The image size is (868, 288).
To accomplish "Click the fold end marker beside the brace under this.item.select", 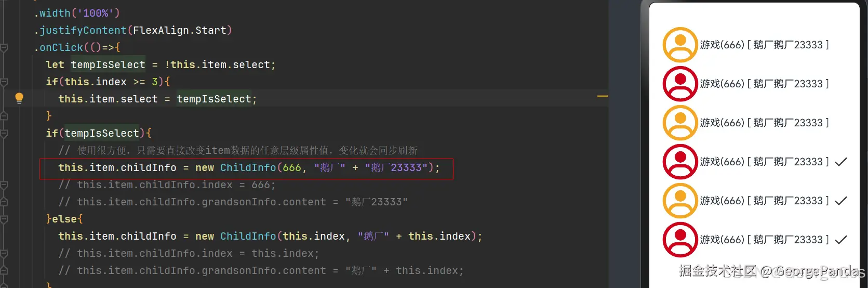I will coord(4,116).
